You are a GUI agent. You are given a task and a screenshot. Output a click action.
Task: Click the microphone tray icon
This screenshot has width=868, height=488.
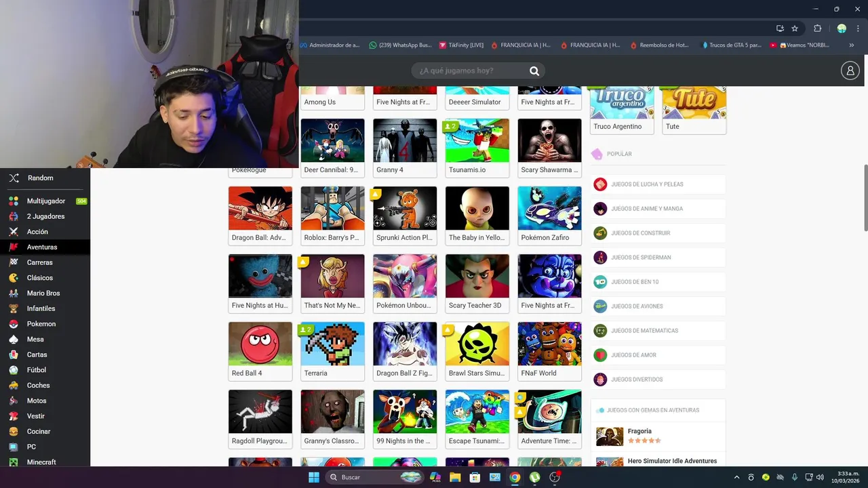[795, 477]
